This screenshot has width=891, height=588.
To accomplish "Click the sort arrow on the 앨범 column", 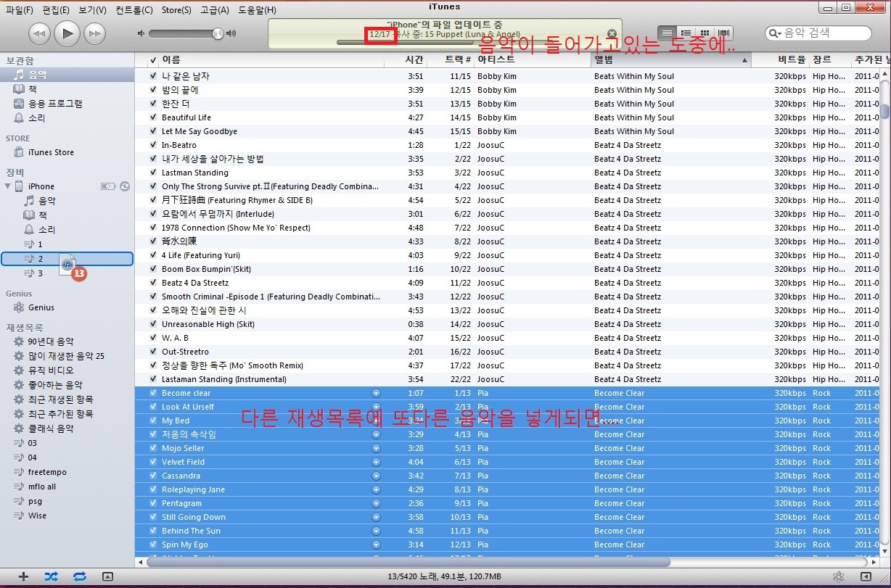I will 744,60.
